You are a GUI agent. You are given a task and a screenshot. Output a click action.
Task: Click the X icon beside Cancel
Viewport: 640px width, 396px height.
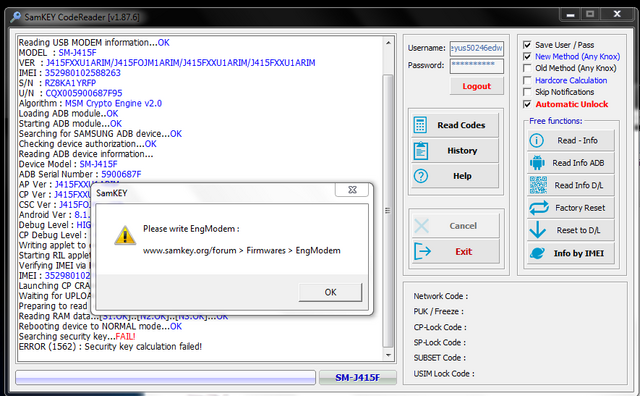pos(421,226)
